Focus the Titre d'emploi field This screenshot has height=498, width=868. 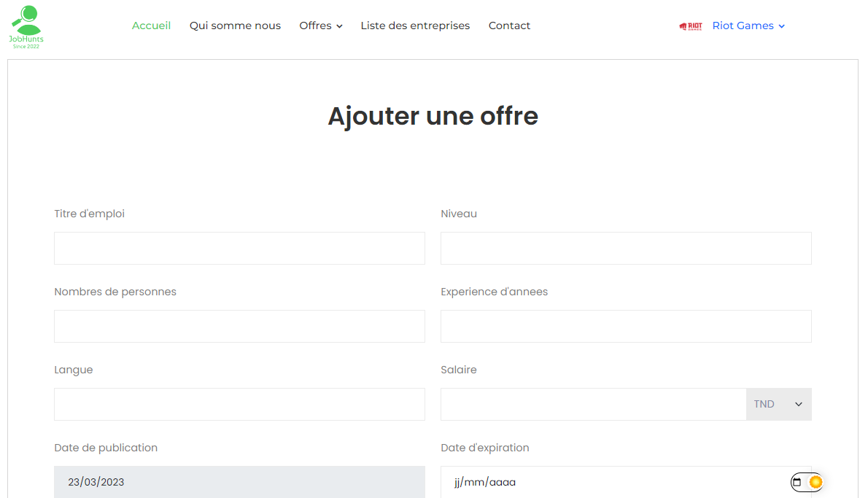coord(239,248)
